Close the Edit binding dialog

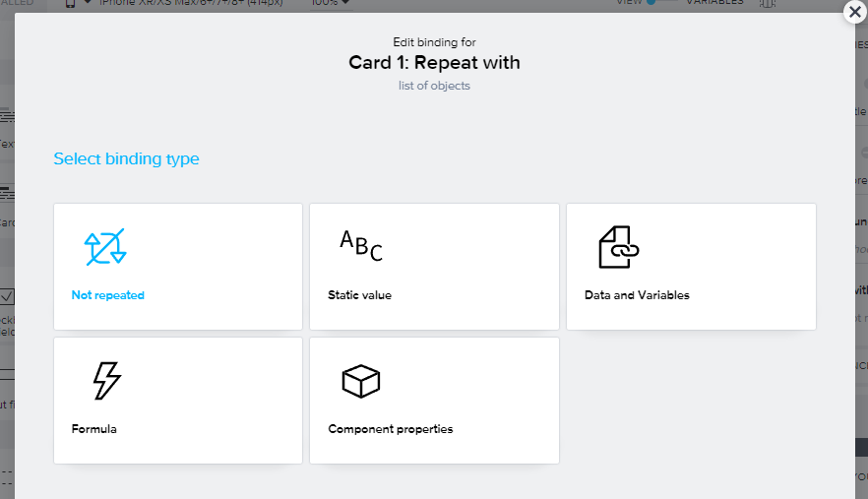855,13
